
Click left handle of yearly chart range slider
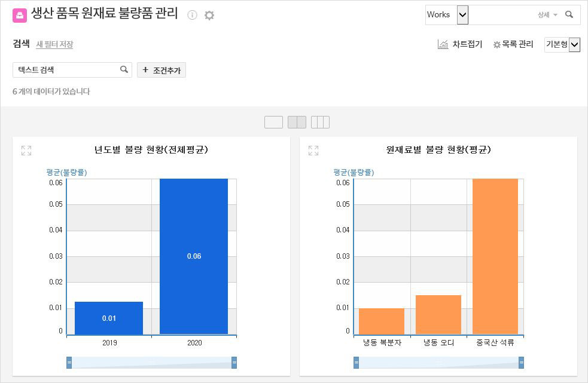click(x=69, y=363)
